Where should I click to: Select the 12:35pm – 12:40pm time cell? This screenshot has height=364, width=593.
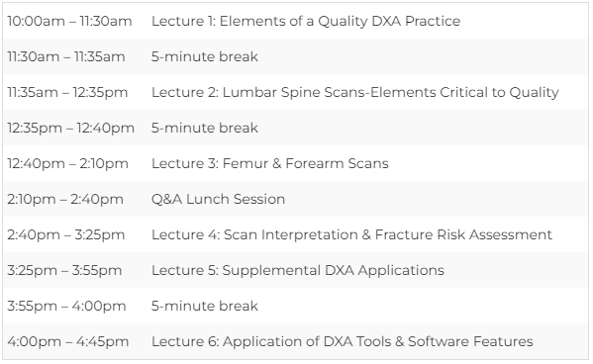tap(70, 129)
